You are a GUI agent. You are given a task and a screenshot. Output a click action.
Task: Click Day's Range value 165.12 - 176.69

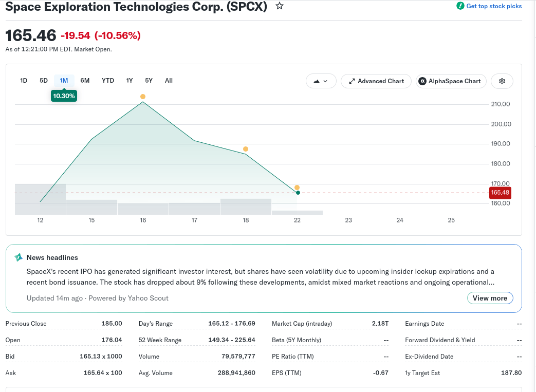[232, 324]
